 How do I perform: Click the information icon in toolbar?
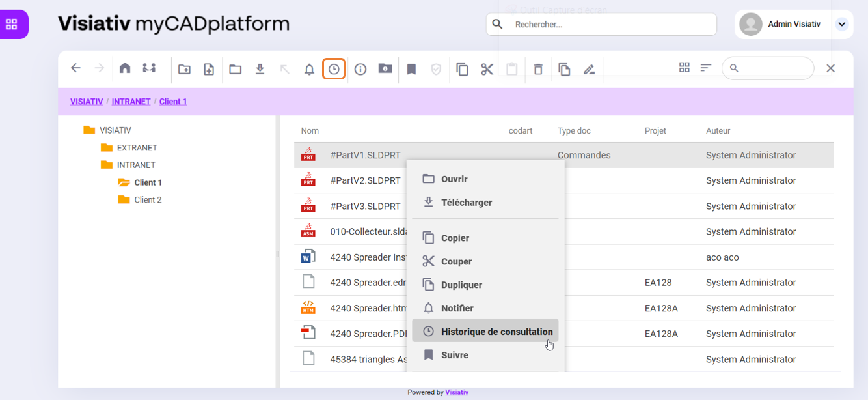[x=360, y=69]
